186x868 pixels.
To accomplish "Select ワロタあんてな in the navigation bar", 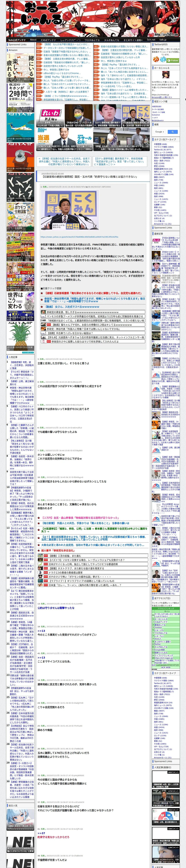I will [x=92, y=40].
